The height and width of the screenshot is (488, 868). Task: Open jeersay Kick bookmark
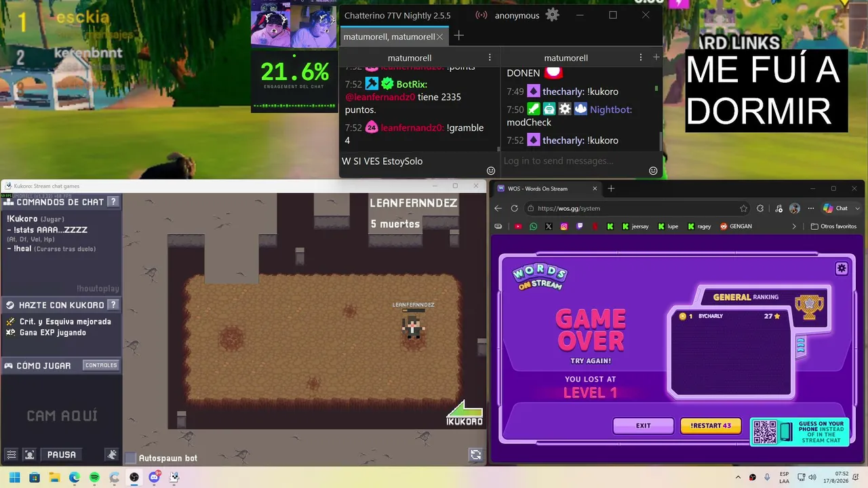pos(635,226)
